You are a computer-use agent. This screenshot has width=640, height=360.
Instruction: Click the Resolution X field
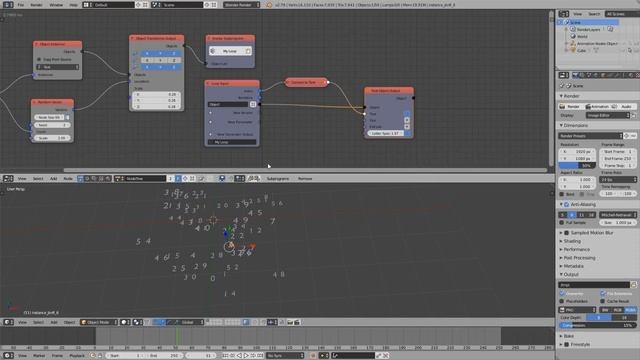click(x=577, y=151)
